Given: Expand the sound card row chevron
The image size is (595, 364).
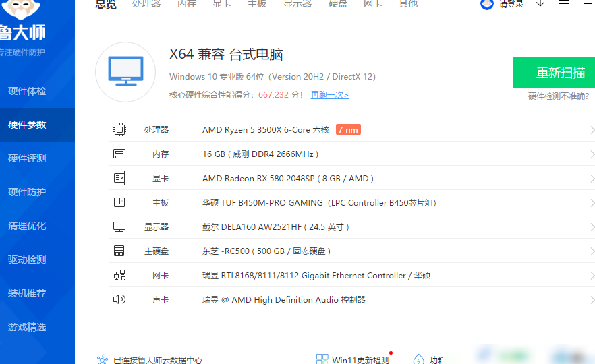Looking at the screenshot, I should click(592, 300).
